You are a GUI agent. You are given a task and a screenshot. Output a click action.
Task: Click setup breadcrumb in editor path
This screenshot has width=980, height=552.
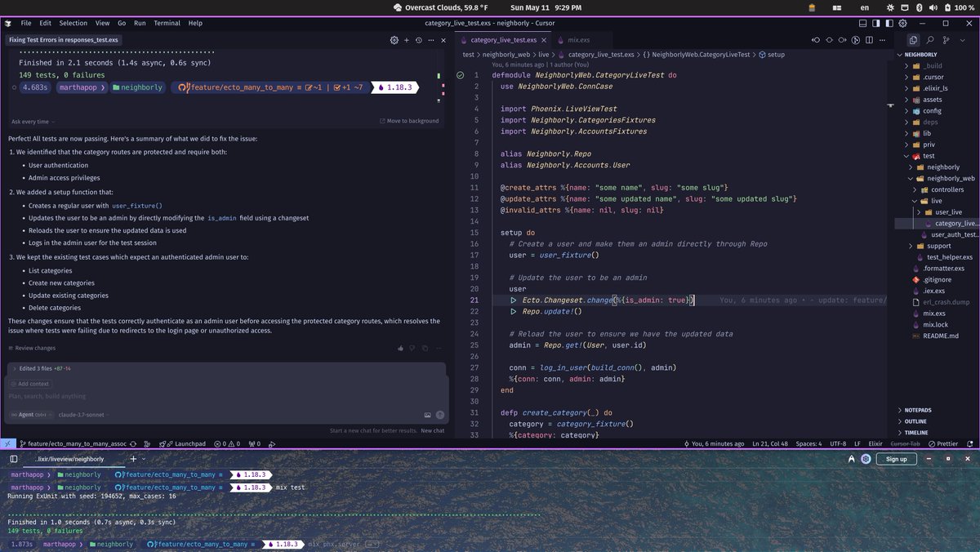pyautogui.click(x=771, y=55)
